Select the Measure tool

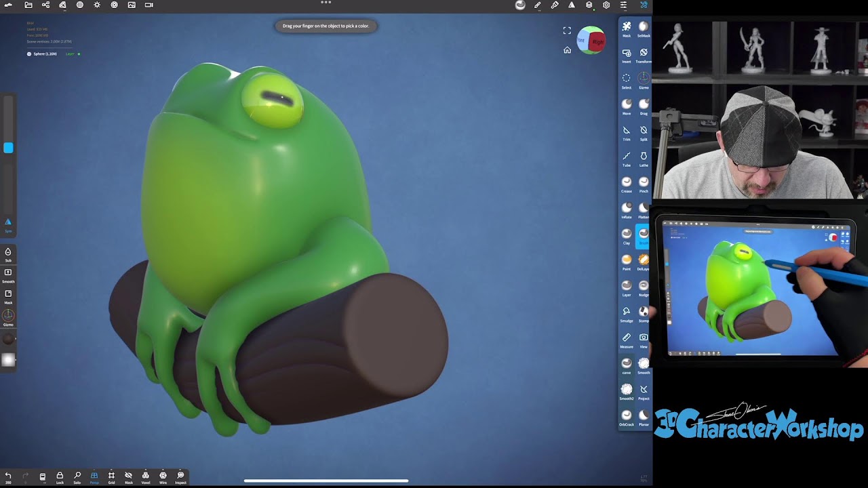627,340
